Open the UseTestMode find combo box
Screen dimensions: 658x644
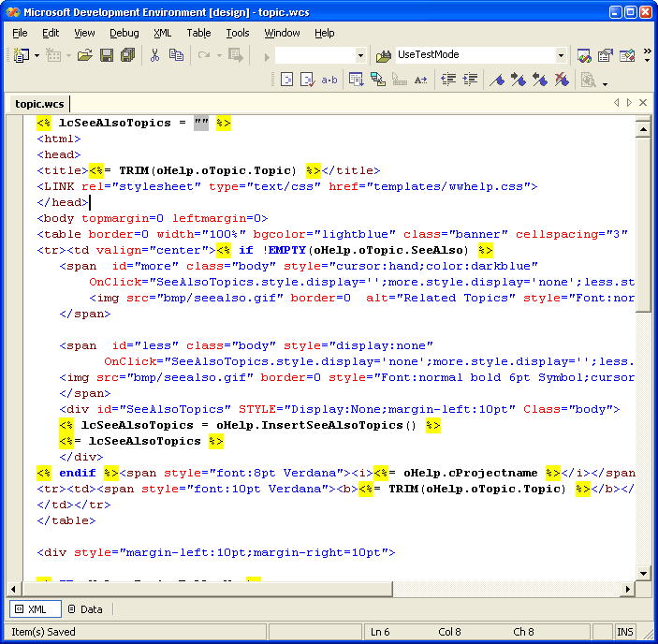pyautogui.click(x=481, y=55)
